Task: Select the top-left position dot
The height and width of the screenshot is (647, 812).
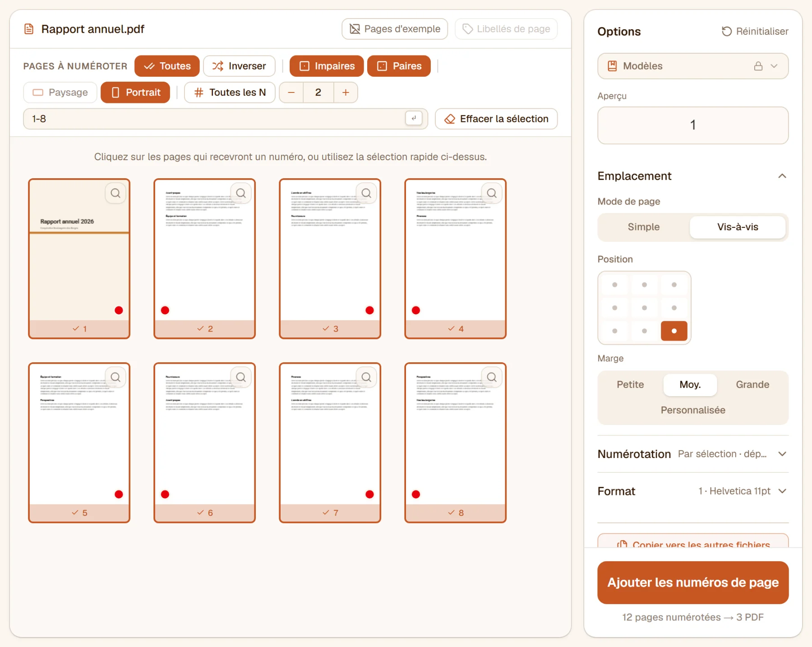Action: 614,285
